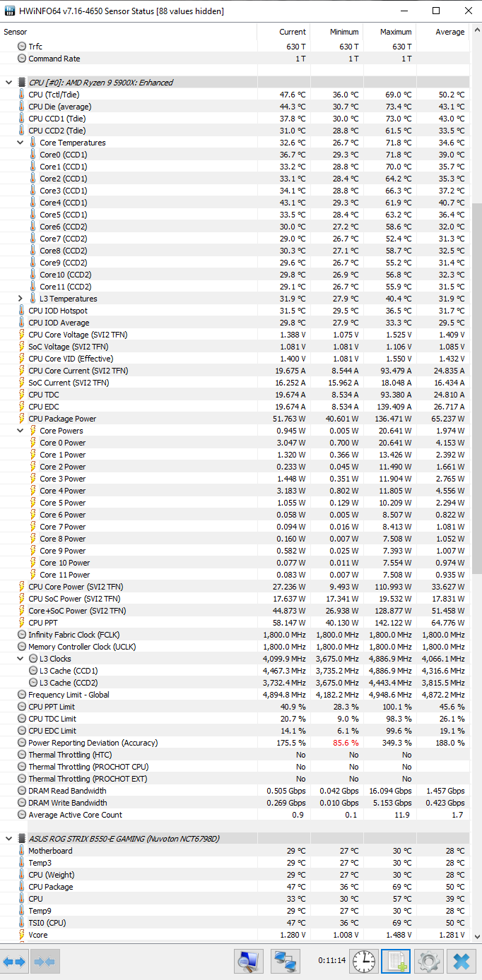Close sensors with the blue X icon
Image resolution: width=482 pixels, height=980 pixels.
pos(461,961)
